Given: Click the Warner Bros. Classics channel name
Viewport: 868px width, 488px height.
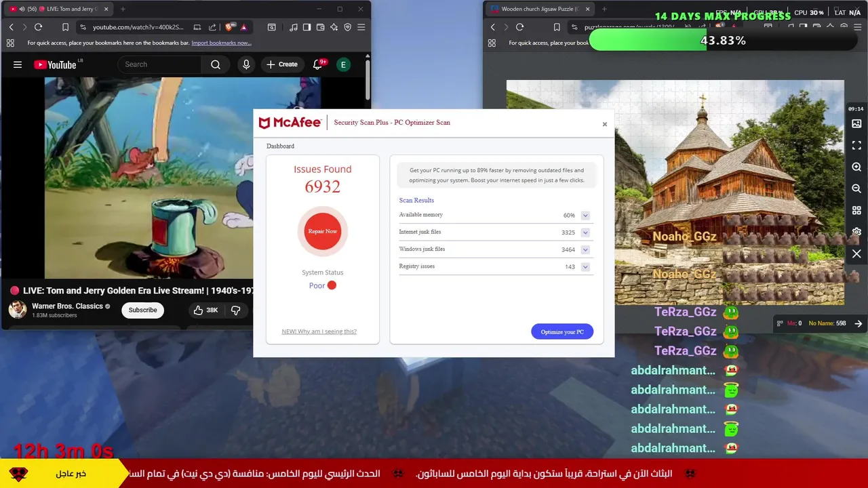Looking at the screenshot, I should click(x=67, y=306).
